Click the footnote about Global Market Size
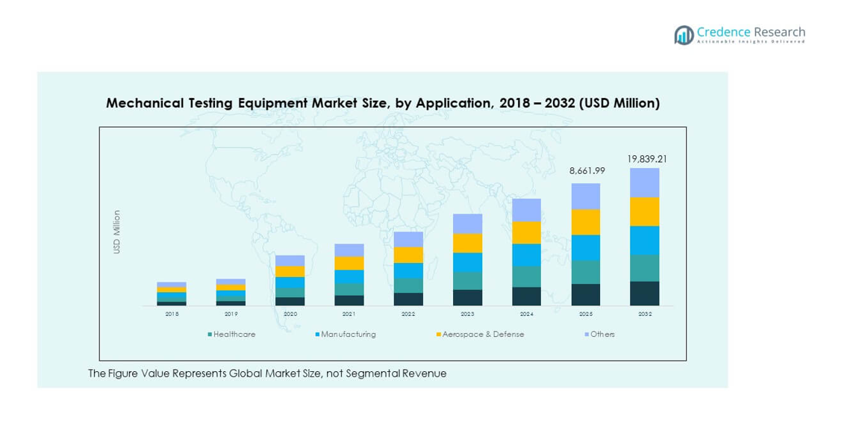The image size is (868, 431). click(x=266, y=373)
